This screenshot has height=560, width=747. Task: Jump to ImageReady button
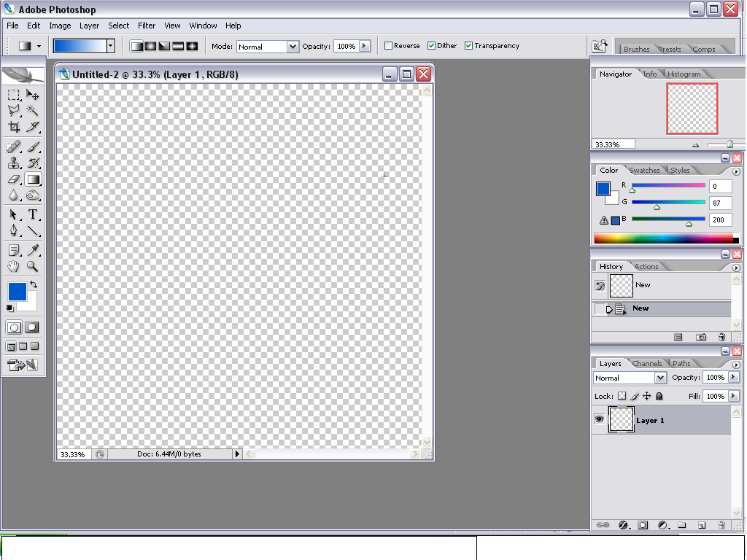(23, 365)
